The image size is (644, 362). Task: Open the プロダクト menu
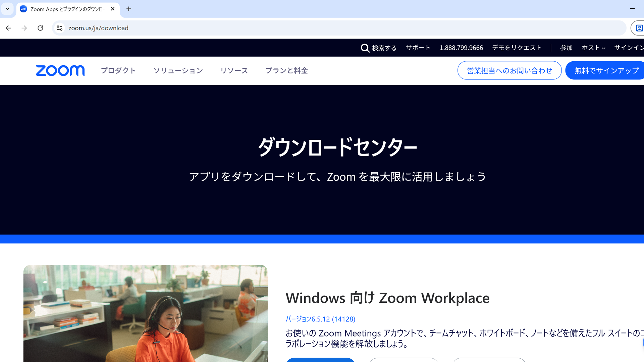[x=118, y=70]
